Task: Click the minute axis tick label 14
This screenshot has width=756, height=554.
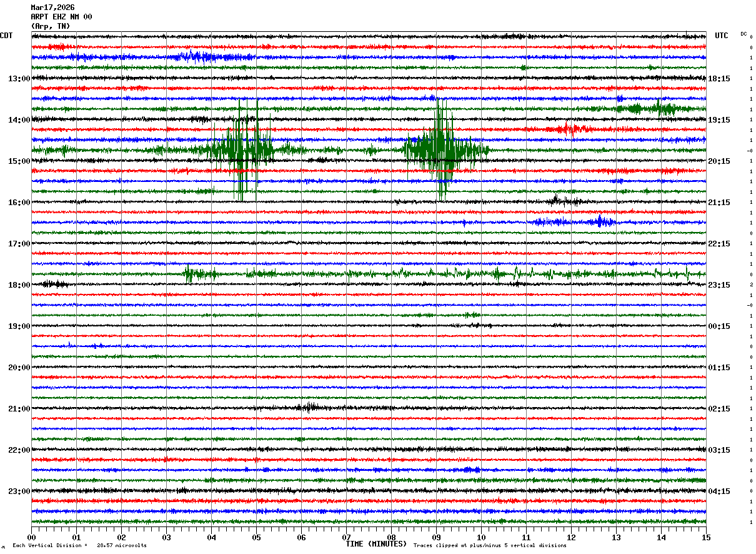Action: click(x=661, y=537)
